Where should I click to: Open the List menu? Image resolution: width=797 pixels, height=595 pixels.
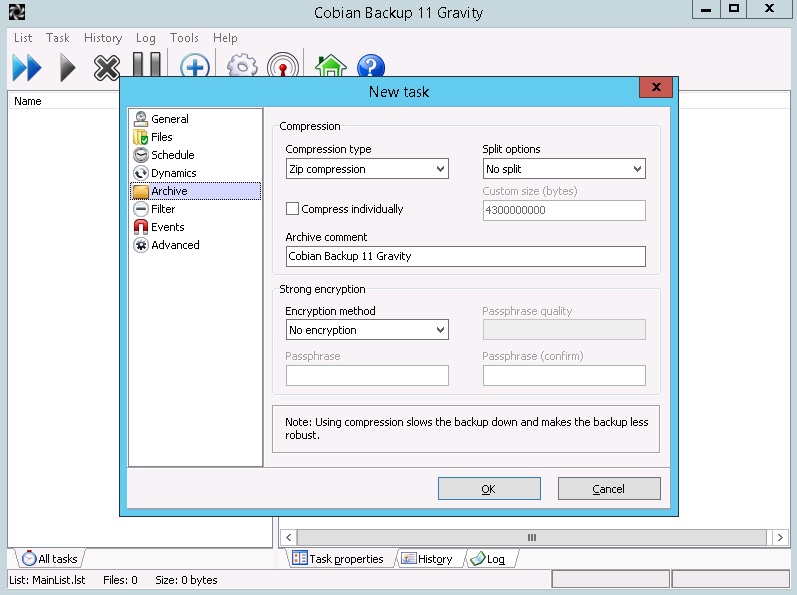tap(23, 38)
